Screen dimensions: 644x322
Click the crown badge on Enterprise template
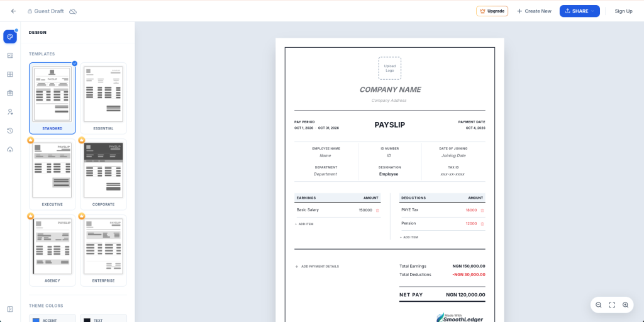tap(81, 216)
